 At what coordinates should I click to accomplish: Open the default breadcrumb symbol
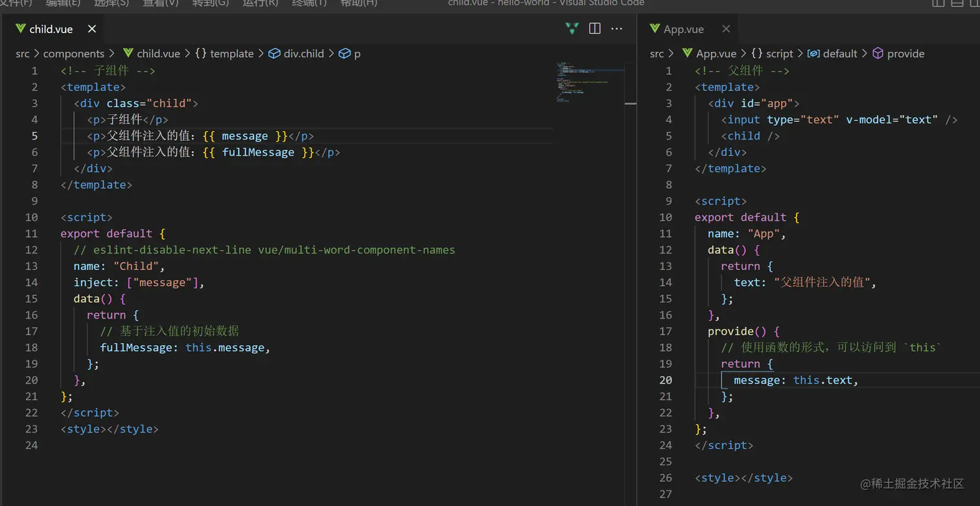833,54
